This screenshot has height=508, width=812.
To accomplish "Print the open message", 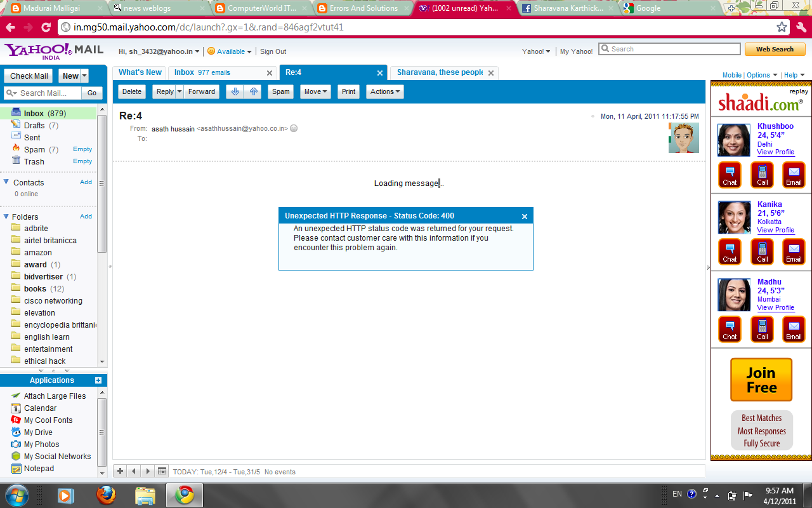I will pyautogui.click(x=348, y=91).
